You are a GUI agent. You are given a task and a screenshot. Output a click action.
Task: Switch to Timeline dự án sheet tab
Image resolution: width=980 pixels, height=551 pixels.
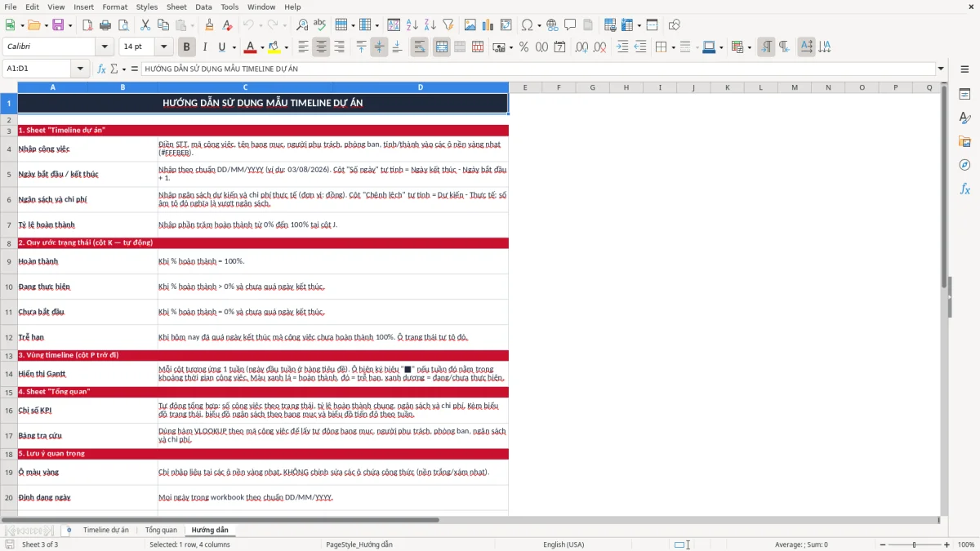[x=105, y=531]
